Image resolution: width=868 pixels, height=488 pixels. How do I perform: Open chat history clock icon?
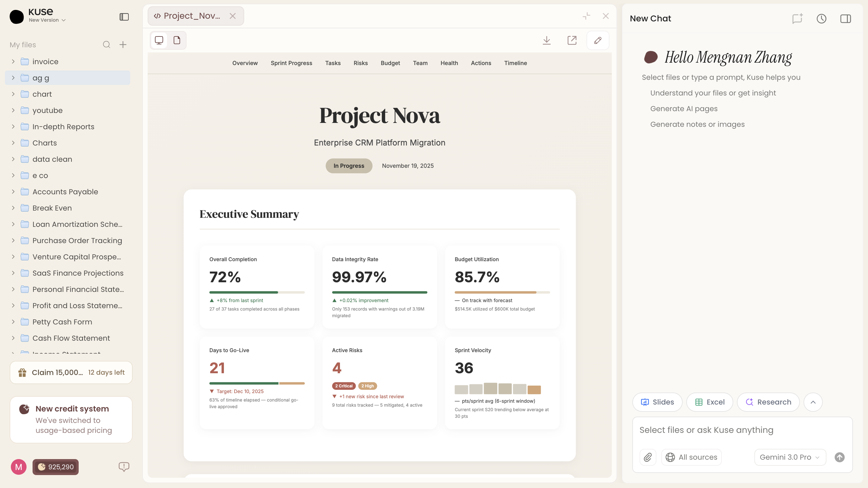[821, 18]
